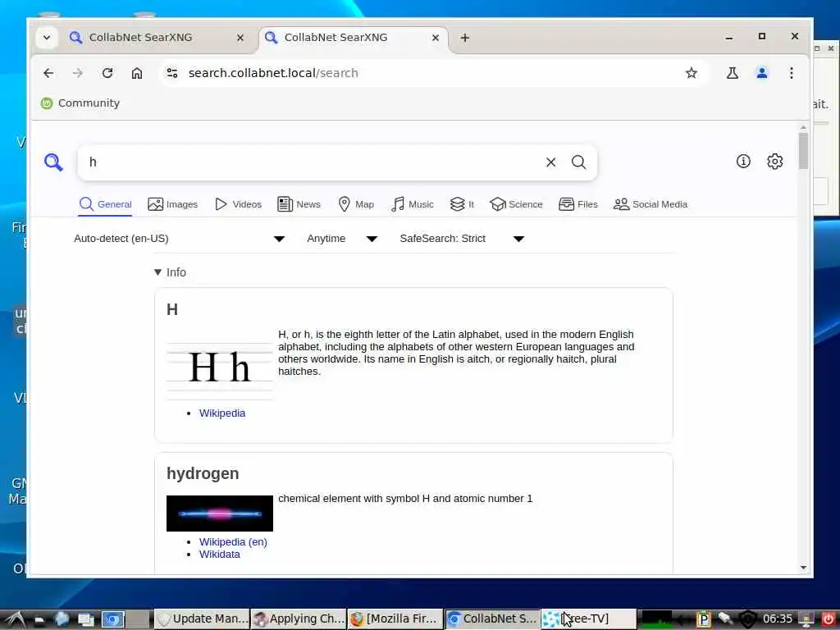Open the tab search dropdown arrow
The image size is (840, 630).
pos(47,38)
